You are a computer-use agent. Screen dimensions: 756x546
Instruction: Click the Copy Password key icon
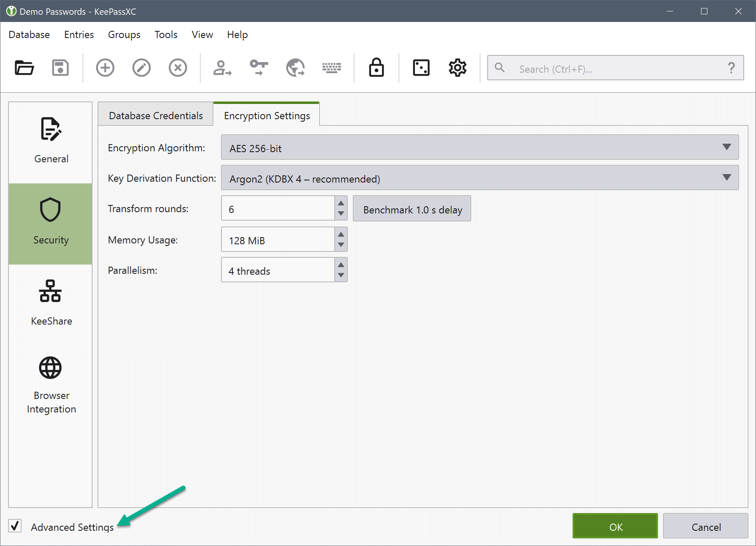point(259,68)
